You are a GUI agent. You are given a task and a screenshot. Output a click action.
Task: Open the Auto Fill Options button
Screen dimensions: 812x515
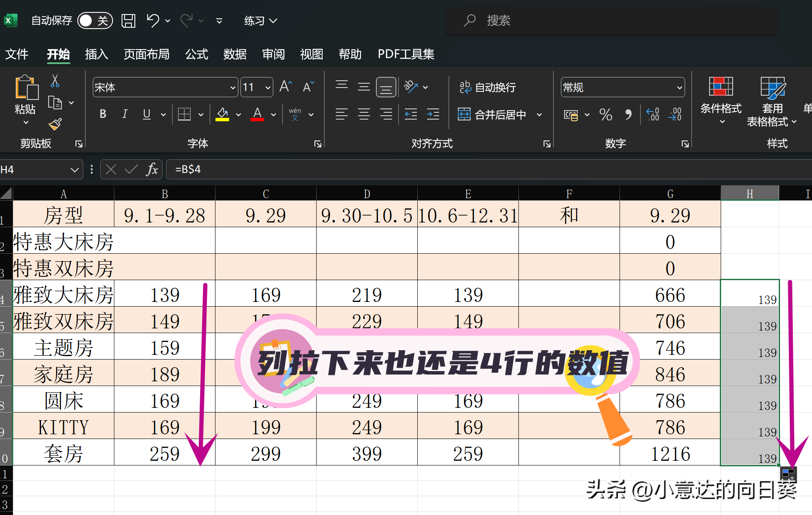click(788, 474)
